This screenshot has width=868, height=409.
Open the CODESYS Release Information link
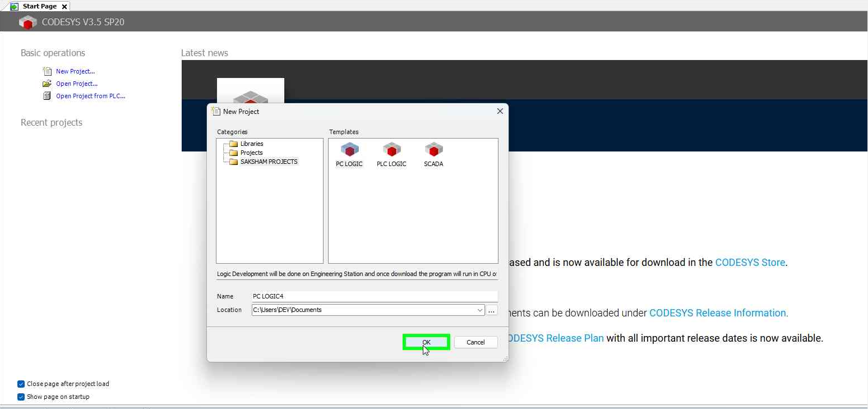point(719,313)
